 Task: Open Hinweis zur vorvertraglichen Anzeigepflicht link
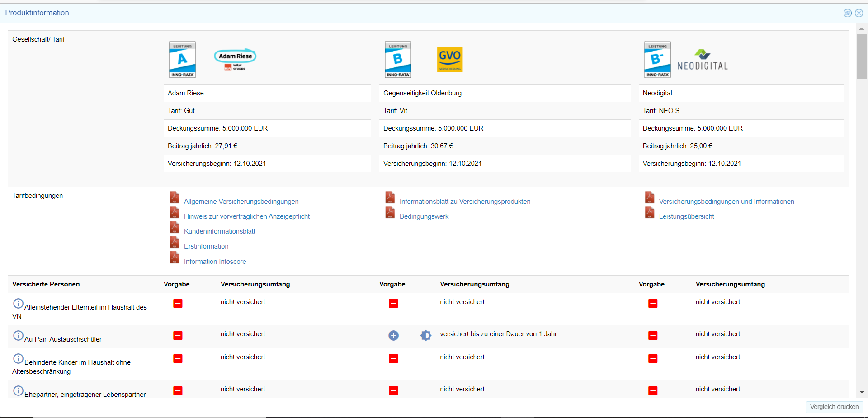click(x=246, y=216)
